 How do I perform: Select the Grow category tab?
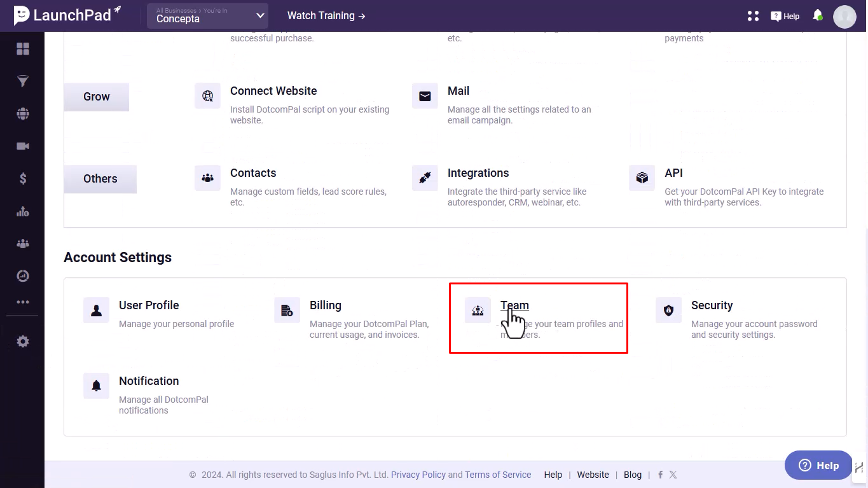[97, 97]
